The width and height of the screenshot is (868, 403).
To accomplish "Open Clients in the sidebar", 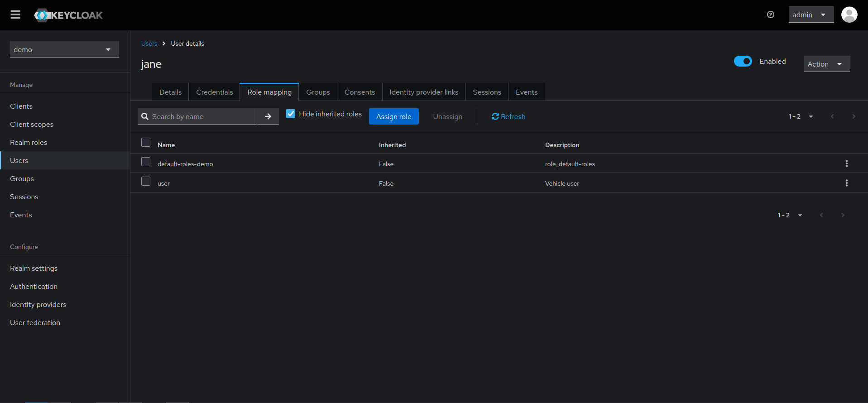I will pyautogui.click(x=65, y=106).
